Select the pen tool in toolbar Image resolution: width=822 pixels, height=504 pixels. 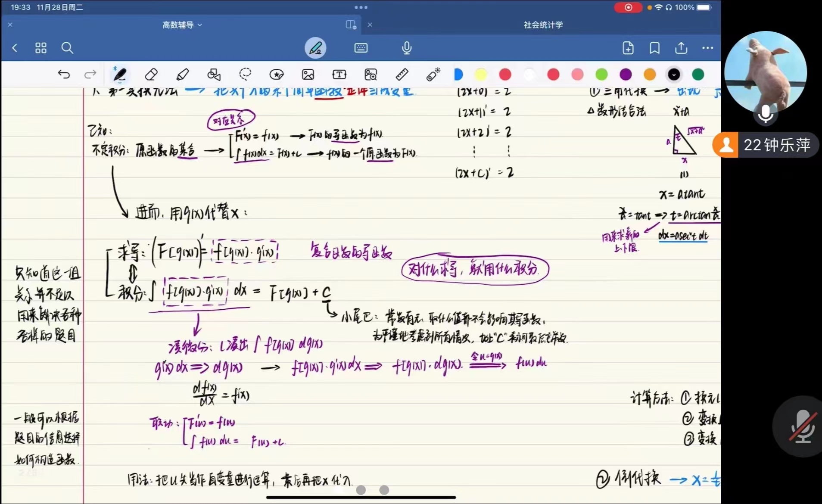(x=119, y=75)
